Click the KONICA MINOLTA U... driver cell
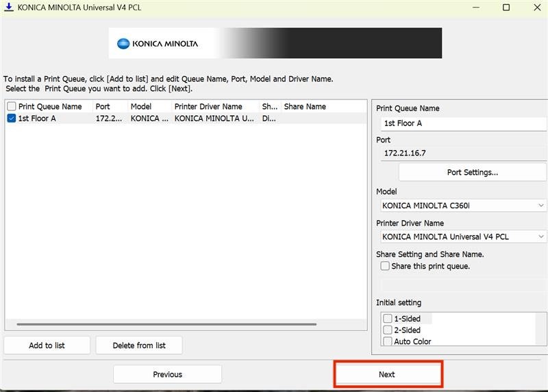This screenshot has height=392, width=548. tap(214, 118)
